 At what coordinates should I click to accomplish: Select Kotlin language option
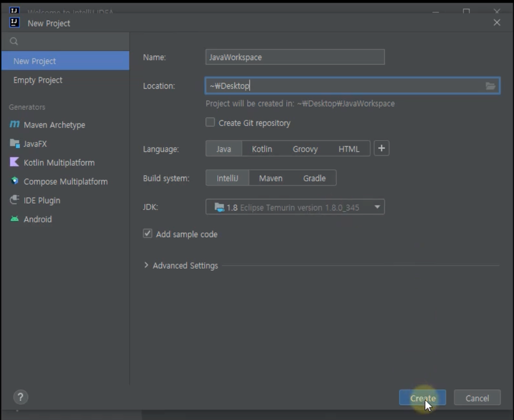(x=262, y=149)
